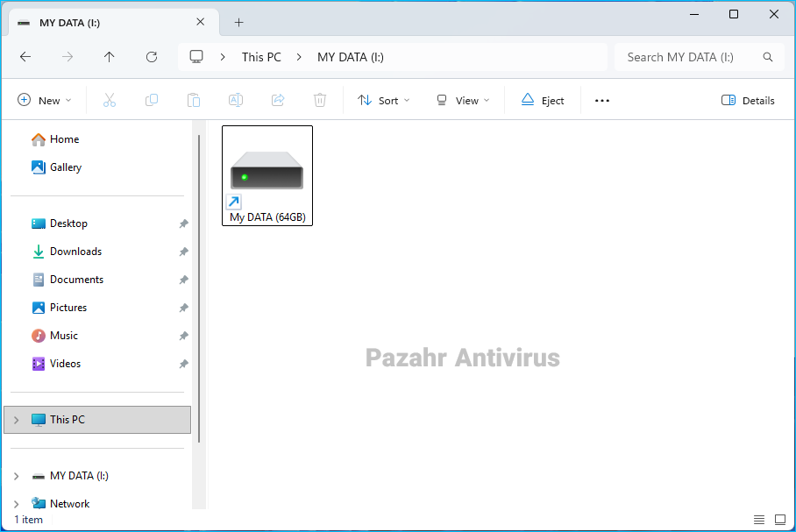Minimize the File Explorer window
The width and height of the screenshot is (796, 532).
(694, 14)
